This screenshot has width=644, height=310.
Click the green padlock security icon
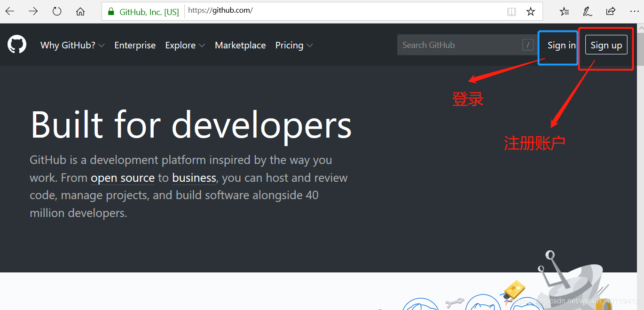[x=111, y=11]
